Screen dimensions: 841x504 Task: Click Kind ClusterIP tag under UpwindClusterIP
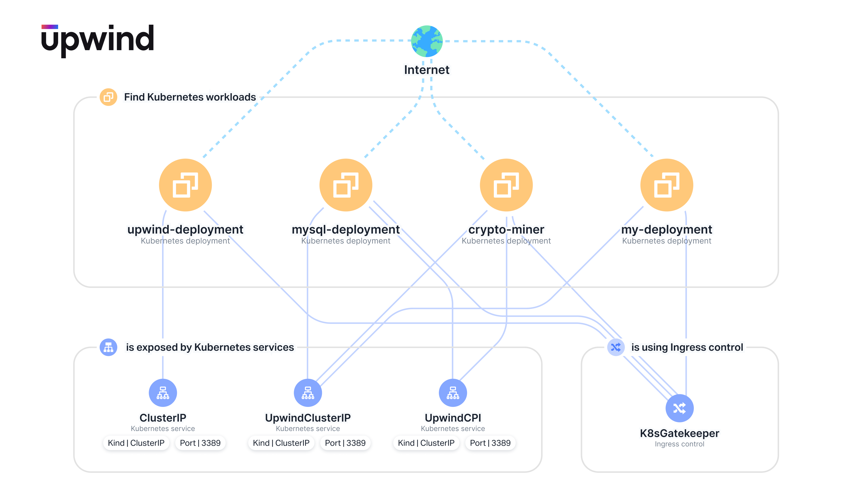tap(281, 443)
